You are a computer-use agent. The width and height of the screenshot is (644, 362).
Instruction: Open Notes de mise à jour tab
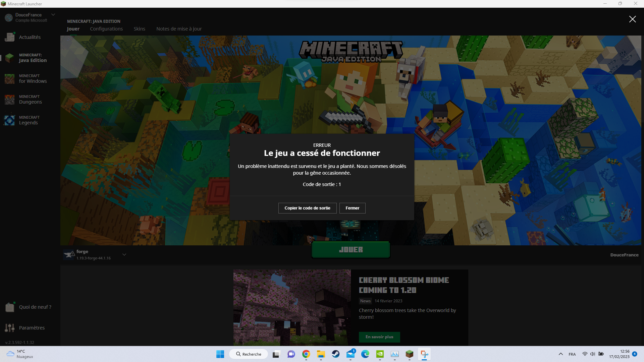point(179,29)
